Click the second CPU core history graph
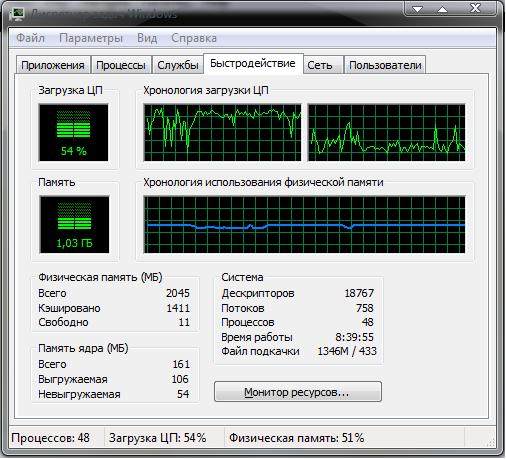Screen dimensions: 506x459 (x=386, y=132)
